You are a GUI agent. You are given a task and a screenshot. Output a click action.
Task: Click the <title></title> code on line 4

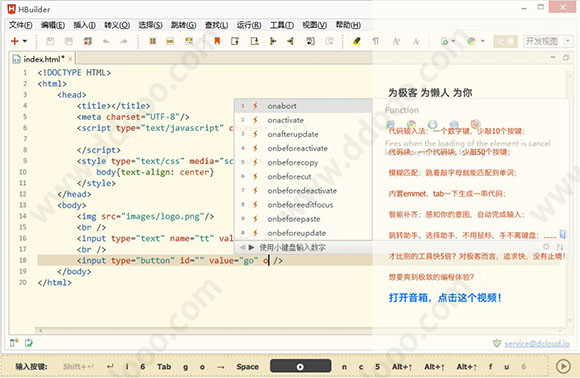114,106
